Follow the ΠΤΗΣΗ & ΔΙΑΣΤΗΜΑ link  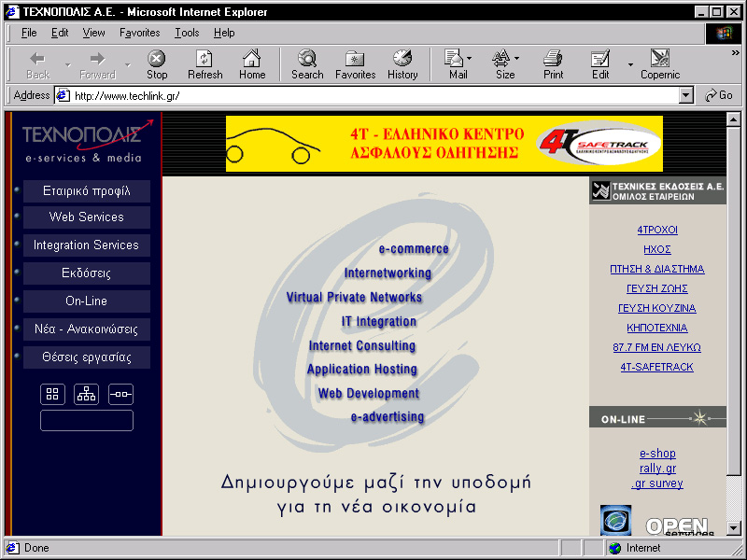pyautogui.click(x=657, y=269)
